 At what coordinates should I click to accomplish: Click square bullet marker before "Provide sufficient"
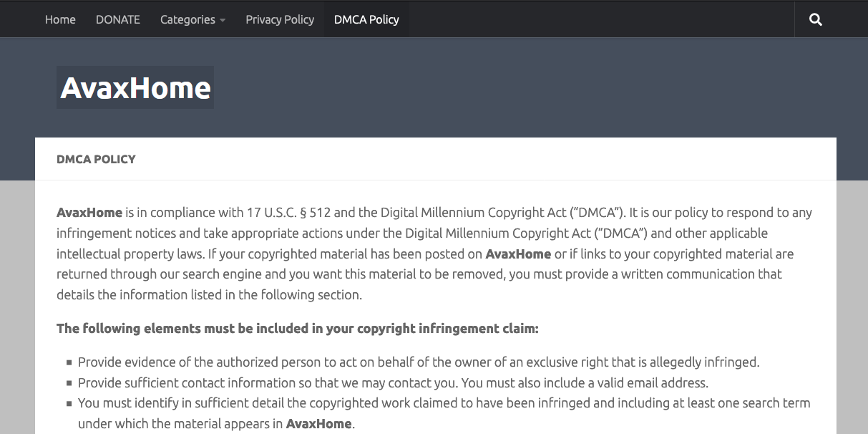69,383
